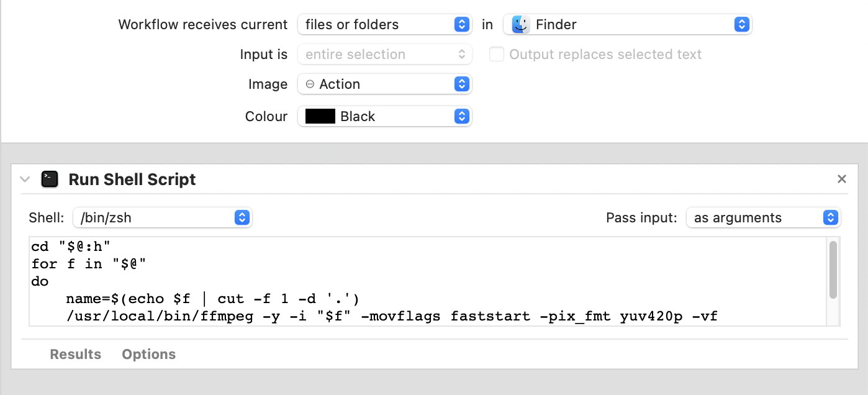Viewport: 868px width, 395px height.
Task: Switch to the Options tab
Action: tap(149, 354)
